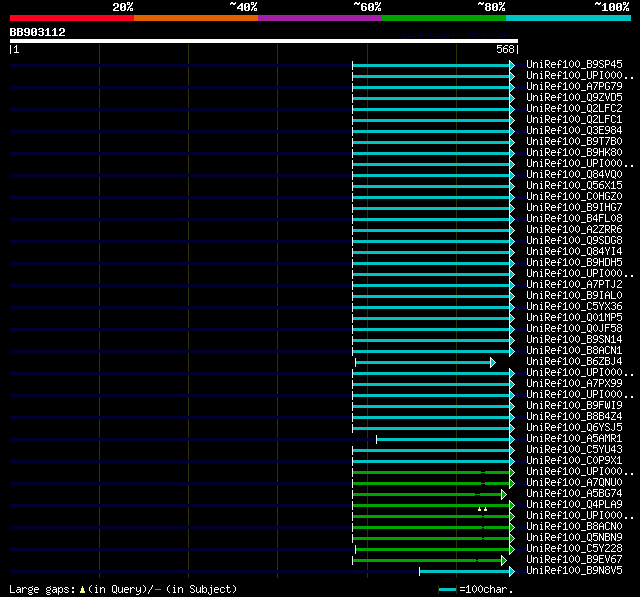Click the purple ~60% color scale segment

[x=320, y=18]
